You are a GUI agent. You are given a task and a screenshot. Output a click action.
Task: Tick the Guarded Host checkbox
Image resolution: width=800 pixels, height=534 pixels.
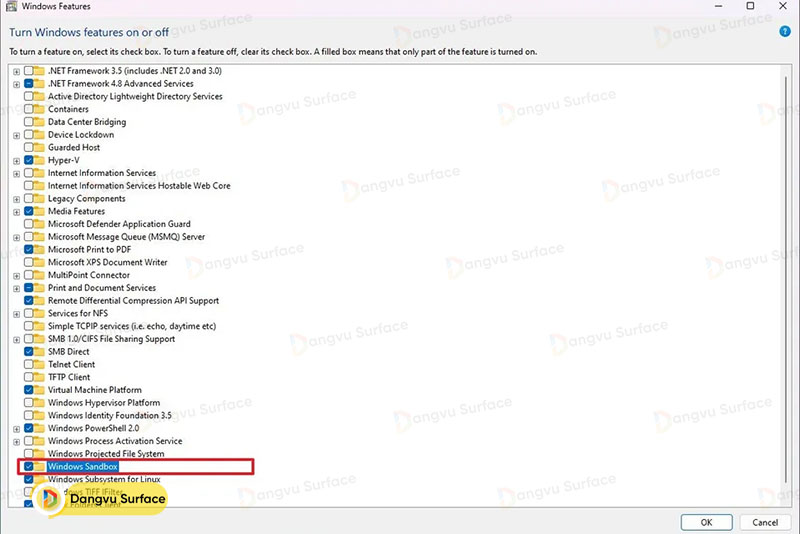[29, 147]
